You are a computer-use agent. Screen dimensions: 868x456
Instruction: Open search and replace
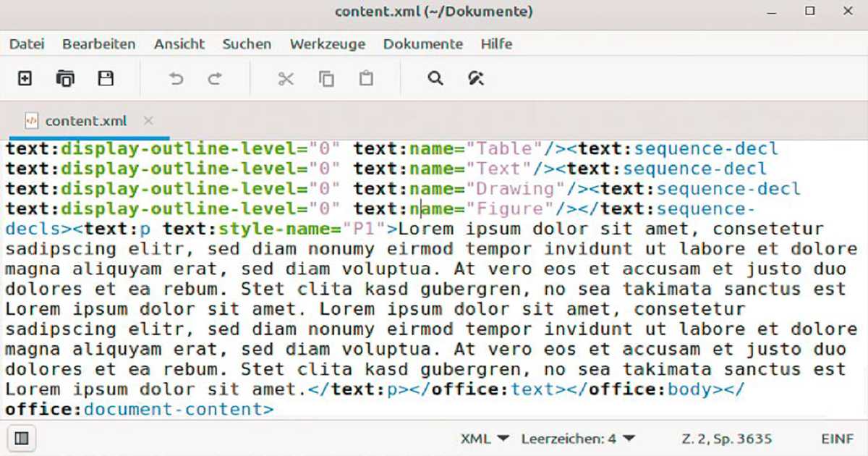(x=475, y=78)
